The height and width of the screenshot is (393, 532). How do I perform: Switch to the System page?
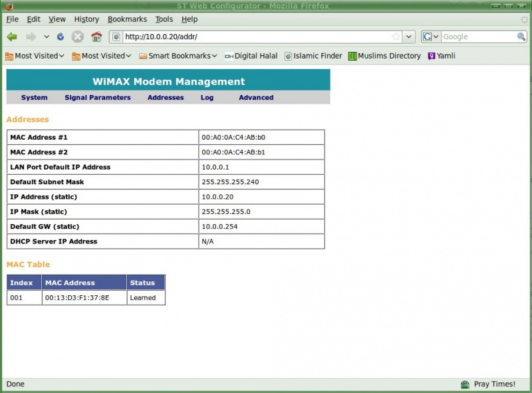pyautogui.click(x=35, y=97)
